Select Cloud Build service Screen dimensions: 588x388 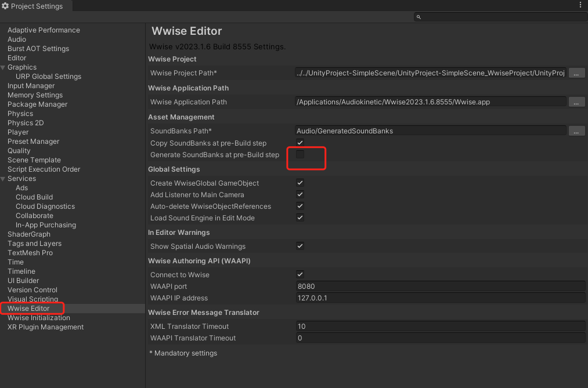coord(34,197)
